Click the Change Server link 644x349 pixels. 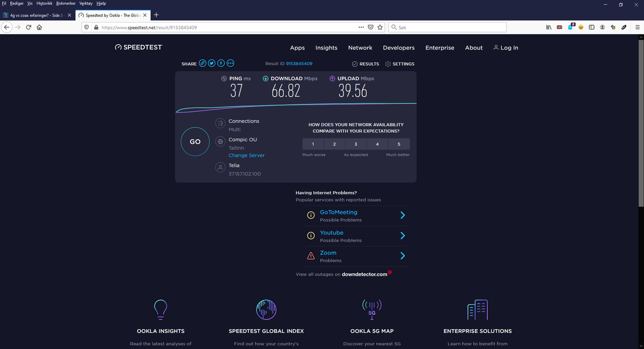(246, 155)
